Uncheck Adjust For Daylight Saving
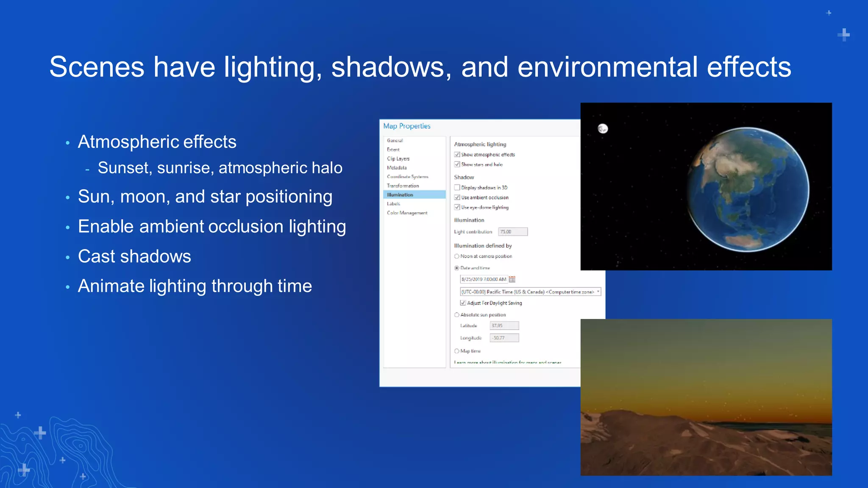This screenshot has height=488, width=868. pyautogui.click(x=463, y=303)
